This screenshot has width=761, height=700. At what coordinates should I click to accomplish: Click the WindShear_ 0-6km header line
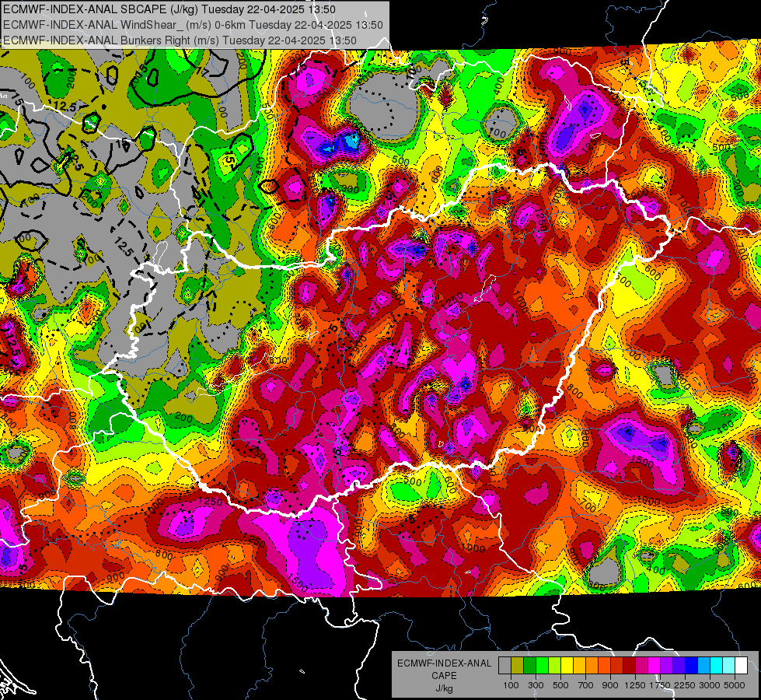pyautogui.click(x=193, y=25)
